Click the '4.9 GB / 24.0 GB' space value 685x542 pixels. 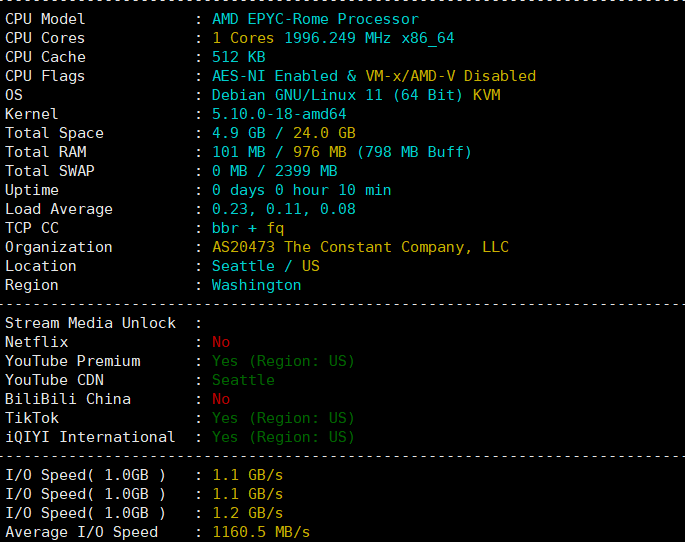284,133
